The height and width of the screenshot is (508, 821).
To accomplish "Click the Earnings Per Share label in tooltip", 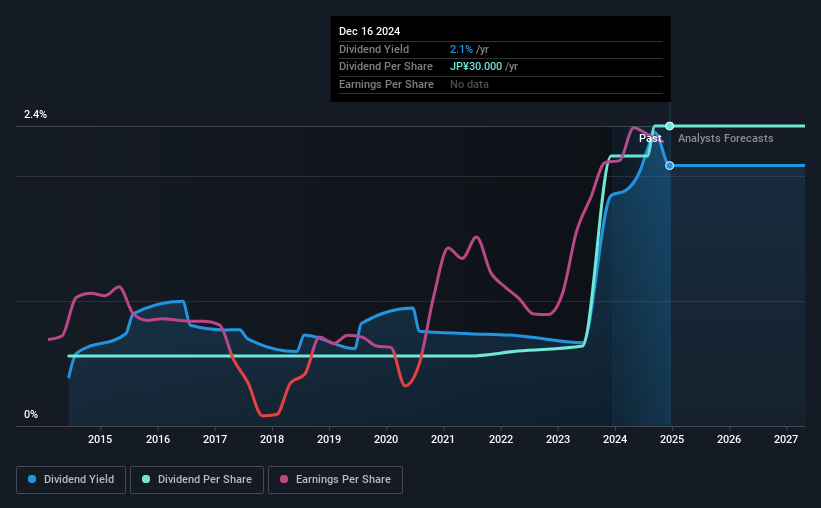I will [386, 84].
